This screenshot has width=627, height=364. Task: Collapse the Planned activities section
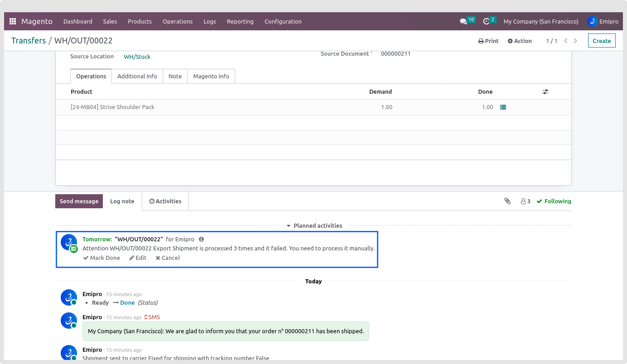[x=313, y=225]
